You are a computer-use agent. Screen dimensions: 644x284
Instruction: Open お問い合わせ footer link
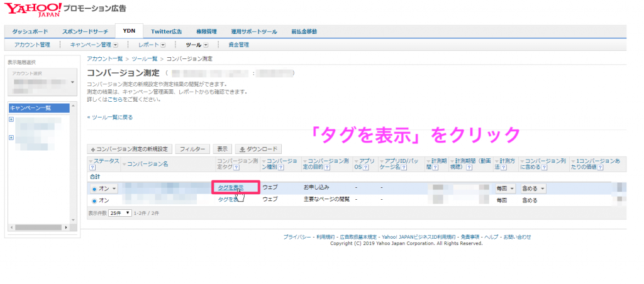517,238
